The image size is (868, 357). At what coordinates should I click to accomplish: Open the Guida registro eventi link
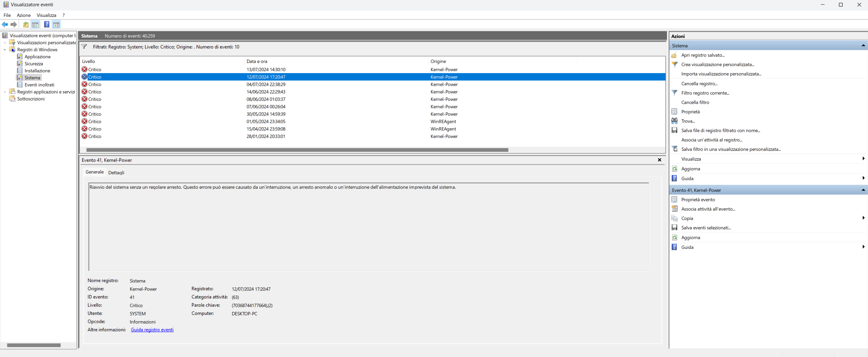point(152,330)
